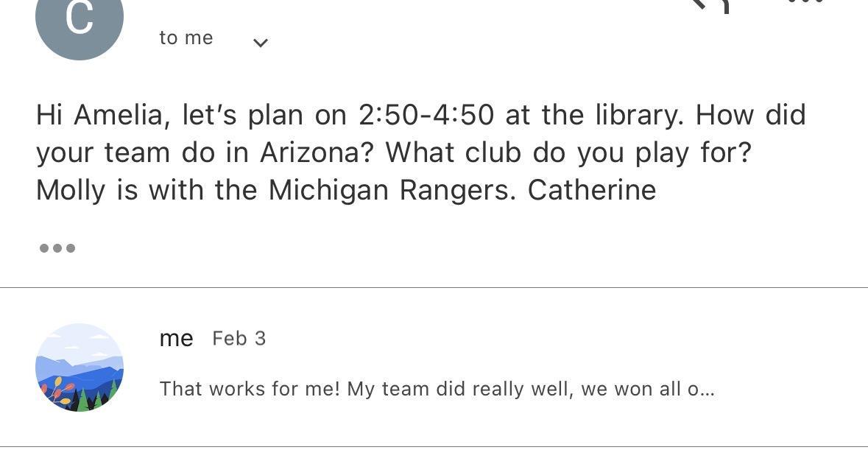Image resolution: width=868 pixels, height=450 pixels.
Task: Click "we won all o…" truncated preview end
Action: [x=648, y=389]
